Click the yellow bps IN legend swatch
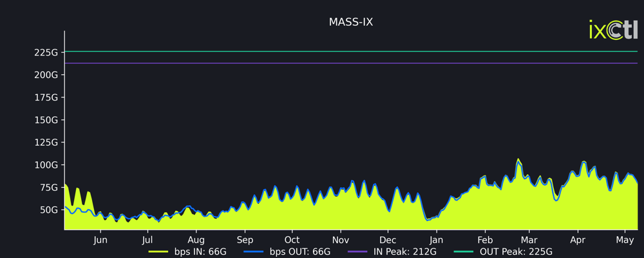 [158, 252]
